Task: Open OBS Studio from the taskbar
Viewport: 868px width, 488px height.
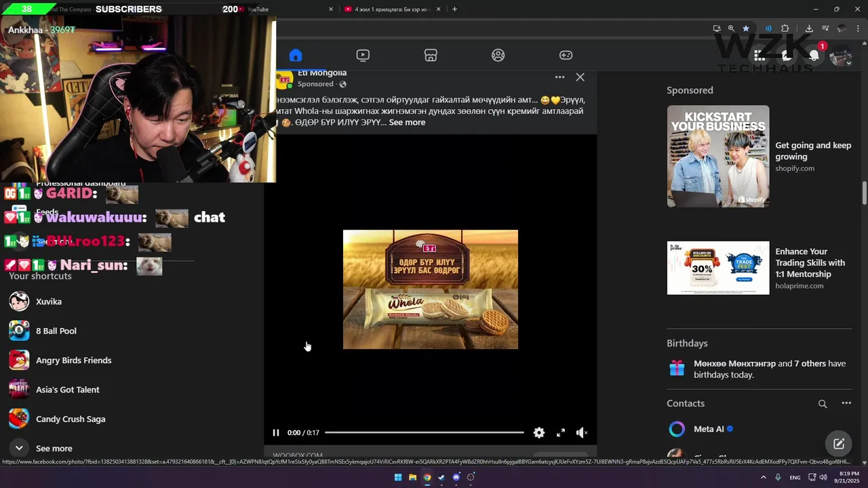Action: tap(471, 477)
